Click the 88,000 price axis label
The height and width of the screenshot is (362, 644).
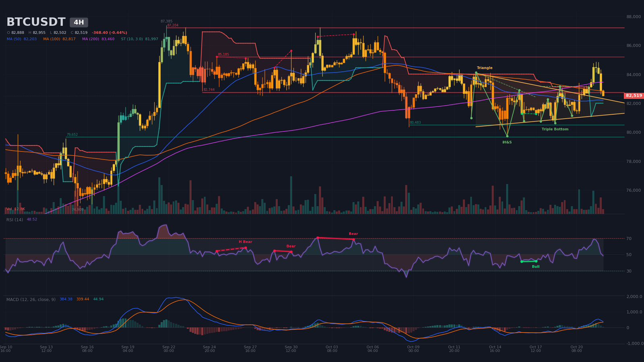pyautogui.click(x=634, y=17)
